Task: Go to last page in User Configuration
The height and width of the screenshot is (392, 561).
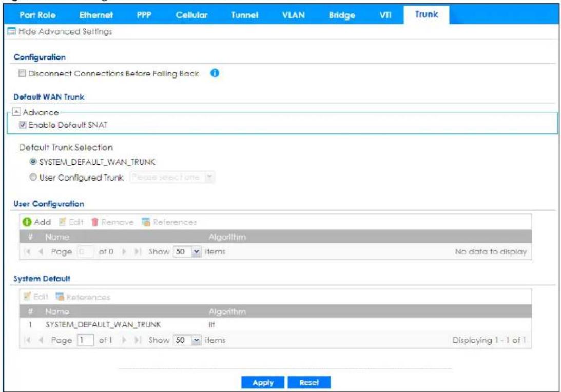Action: pyautogui.click(x=138, y=252)
